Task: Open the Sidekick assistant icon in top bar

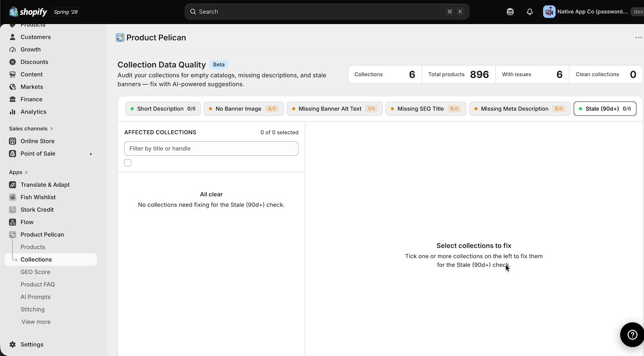Action: tap(510, 12)
